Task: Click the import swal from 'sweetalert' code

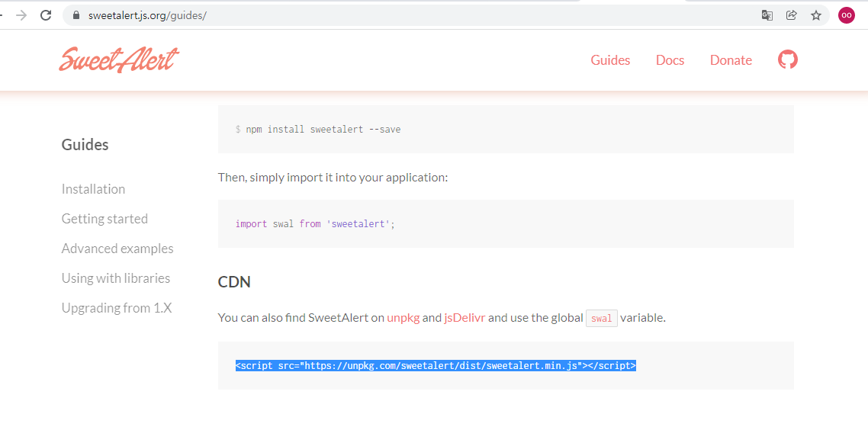Action: 315,224
